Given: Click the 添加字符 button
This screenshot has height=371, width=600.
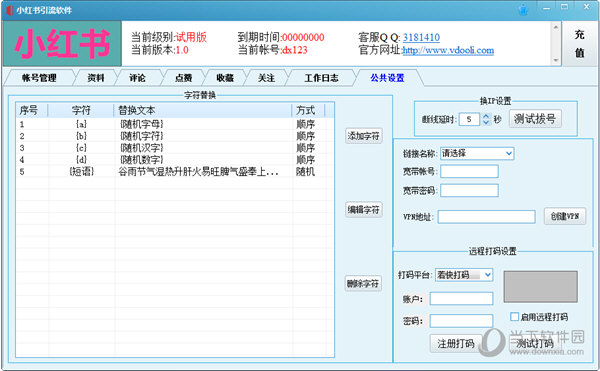Looking at the screenshot, I should (x=364, y=136).
